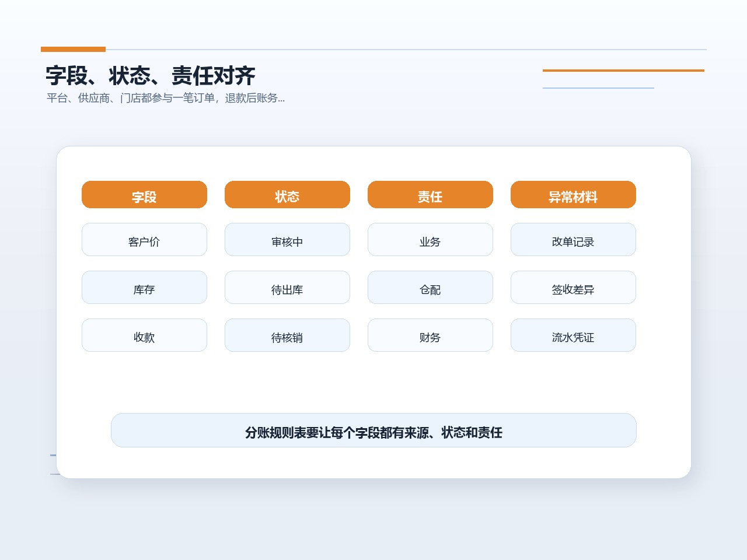The image size is (747, 560).
Task: Click the 分账规则表 summary banner
Action: click(373, 430)
